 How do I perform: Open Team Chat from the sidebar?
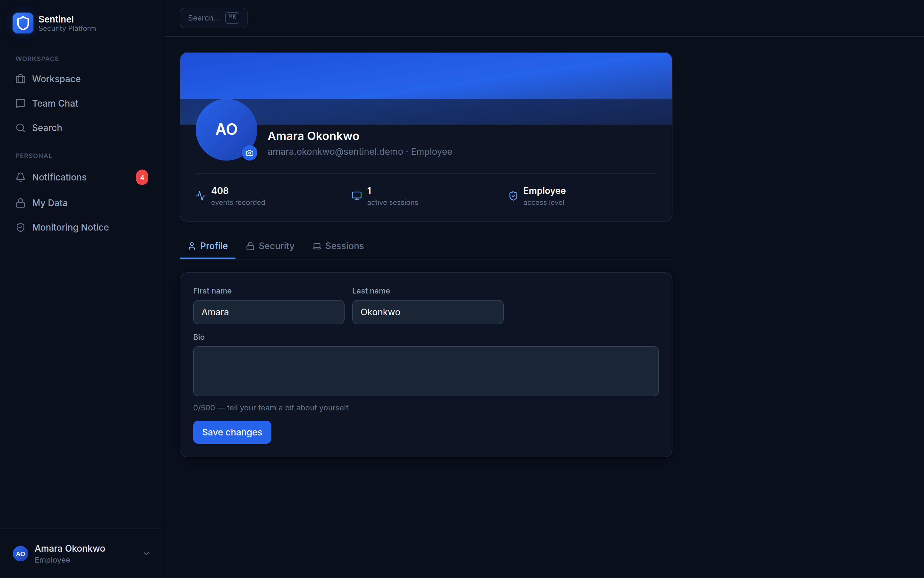pos(82,103)
